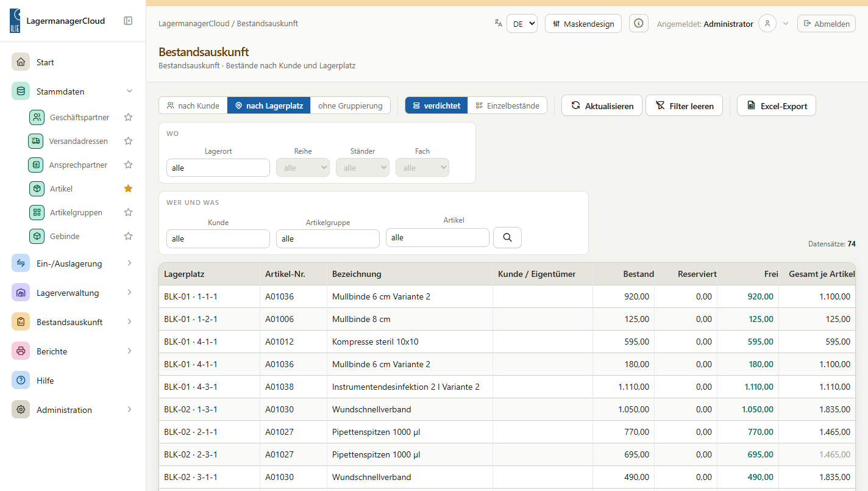
Task: Open the Maskendesign settings
Action: [x=583, y=24]
